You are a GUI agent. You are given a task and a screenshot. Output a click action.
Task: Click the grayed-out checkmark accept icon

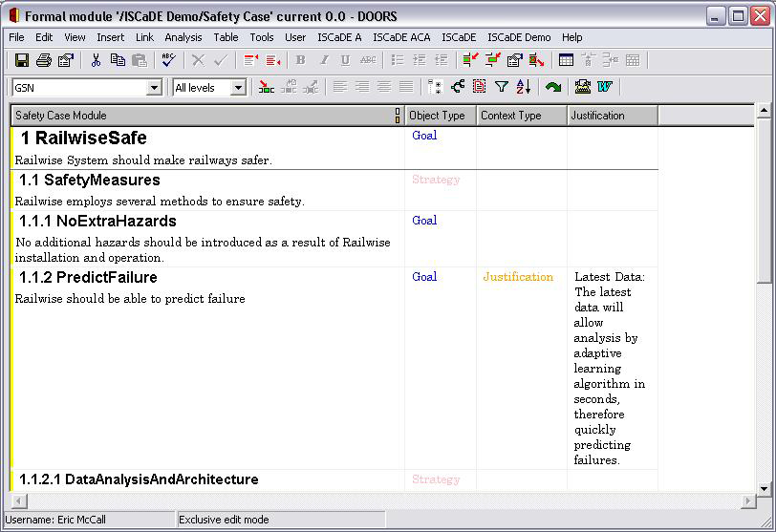click(220, 60)
